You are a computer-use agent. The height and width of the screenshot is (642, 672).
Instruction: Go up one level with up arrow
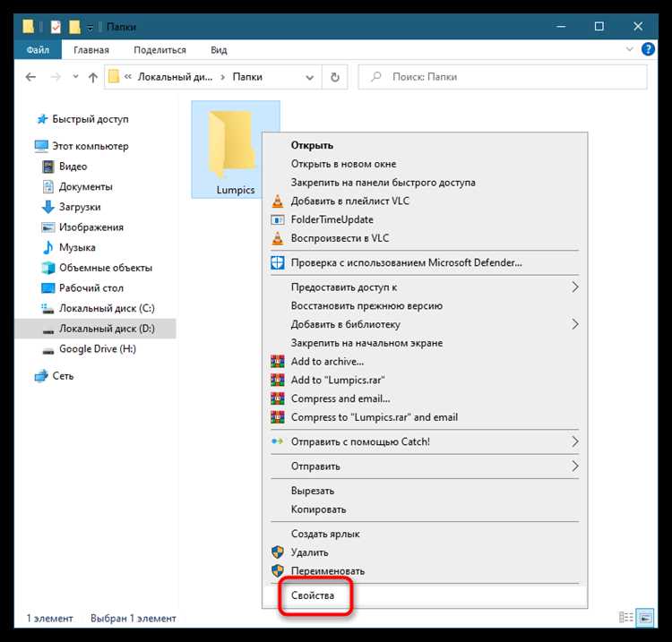pos(92,77)
